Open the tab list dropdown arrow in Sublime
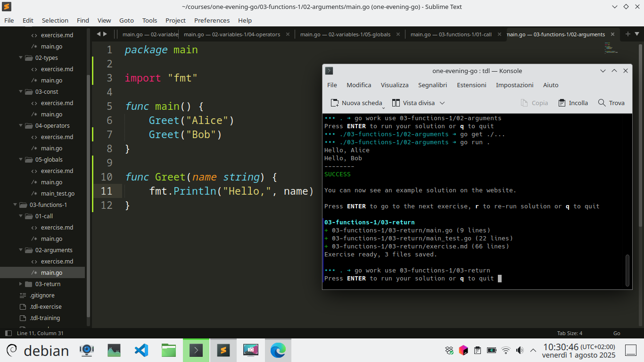 coord(637,34)
